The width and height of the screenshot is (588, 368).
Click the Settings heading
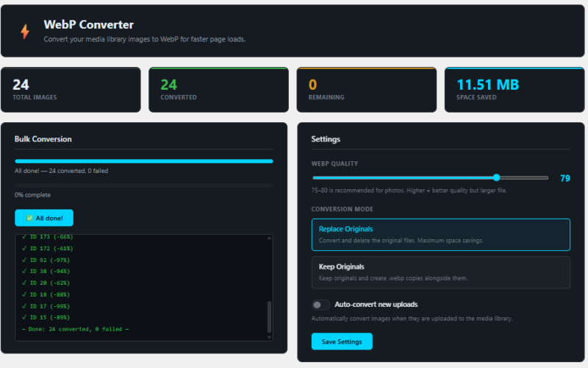click(x=326, y=139)
